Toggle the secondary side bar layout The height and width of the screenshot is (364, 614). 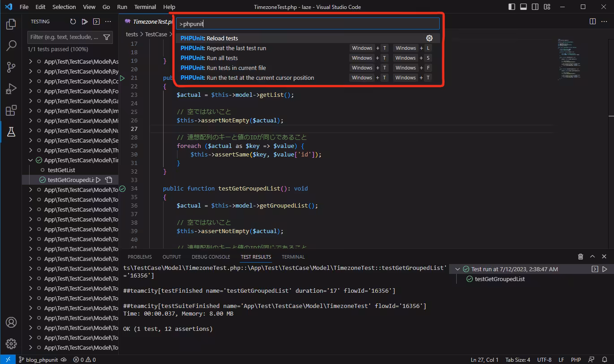coord(535,7)
